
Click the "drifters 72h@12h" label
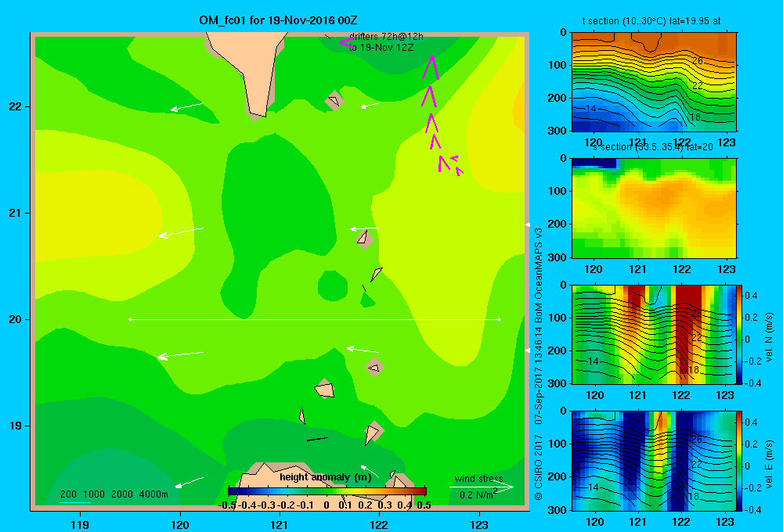coord(386,37)
